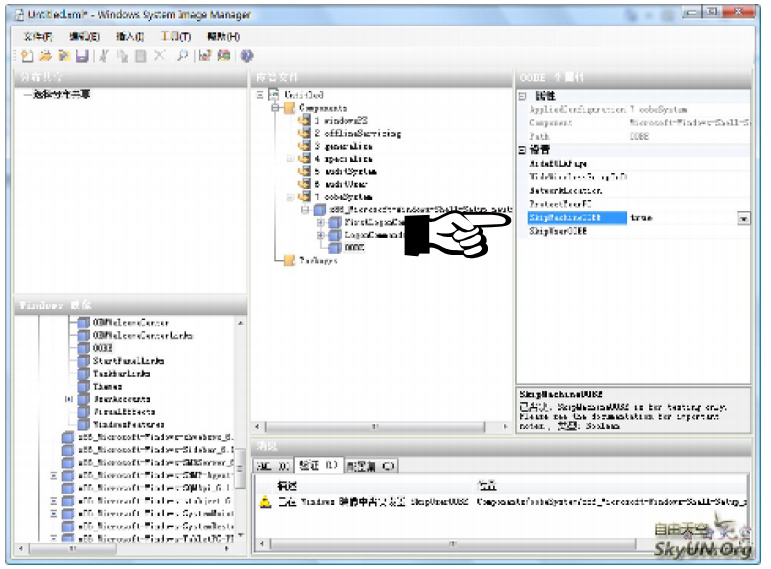This screenshot has width=771, height=569.
Task: Select the Packages node in answer file
Action: point(318,260)
